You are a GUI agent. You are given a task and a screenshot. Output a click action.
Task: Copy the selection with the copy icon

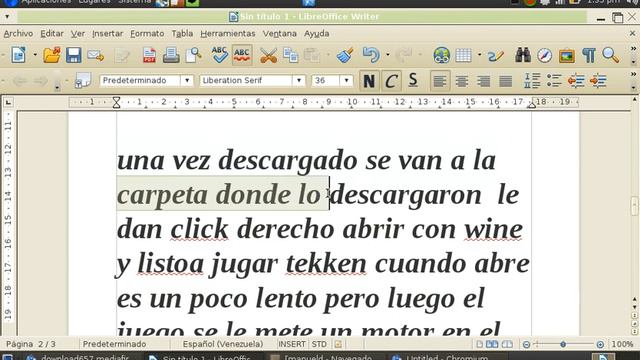[x=291, y=55]
